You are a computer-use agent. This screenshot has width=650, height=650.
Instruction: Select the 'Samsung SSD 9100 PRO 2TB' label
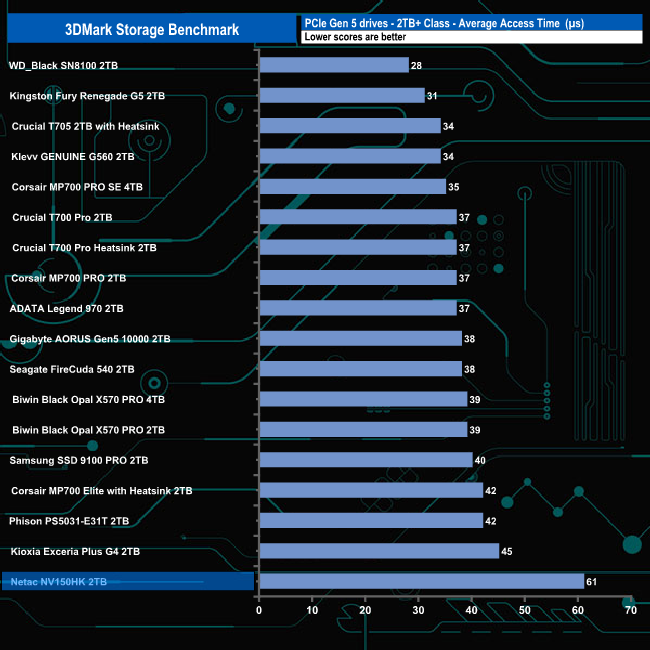[79, 460]
